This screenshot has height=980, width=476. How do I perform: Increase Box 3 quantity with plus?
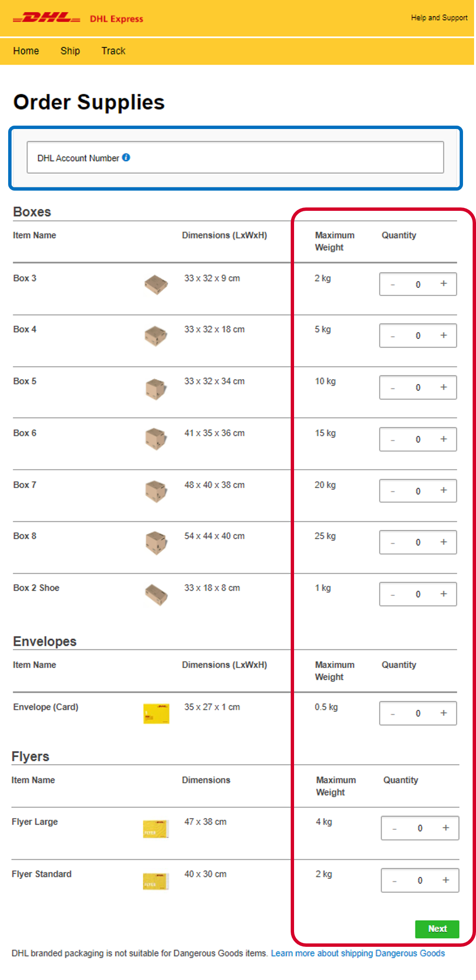click(x=444, y=284)
